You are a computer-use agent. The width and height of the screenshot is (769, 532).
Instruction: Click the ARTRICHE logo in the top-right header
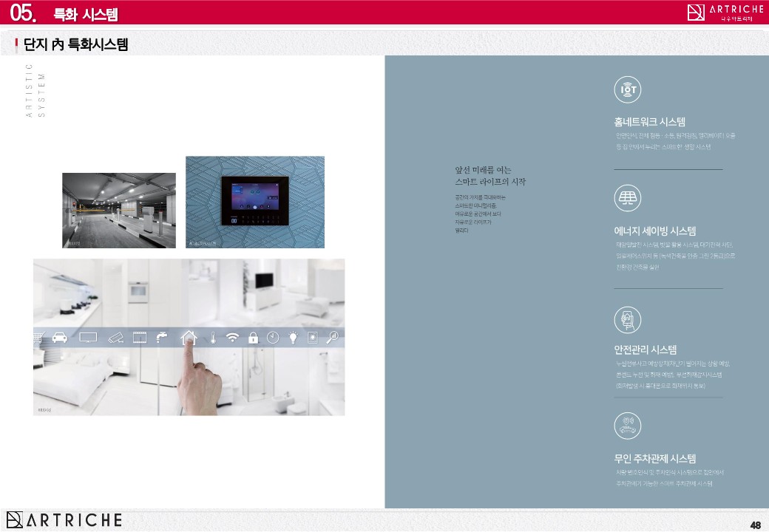[x=725, y=13]
